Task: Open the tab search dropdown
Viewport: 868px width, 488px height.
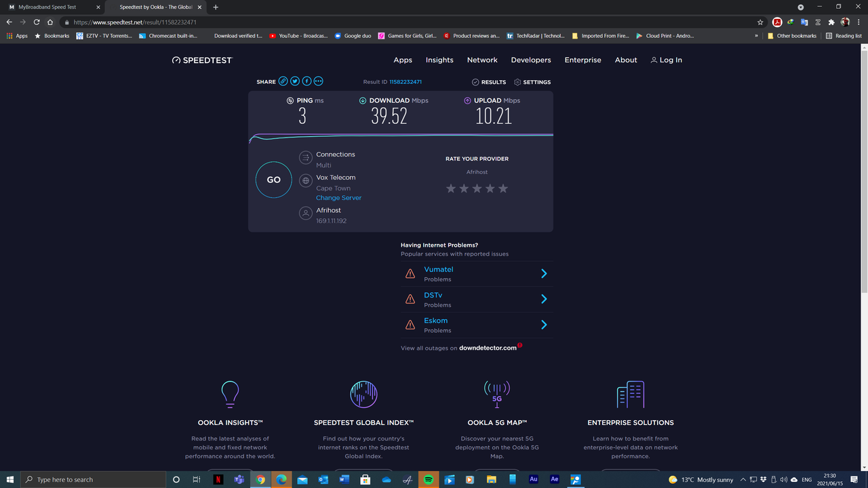Action: 800,7
